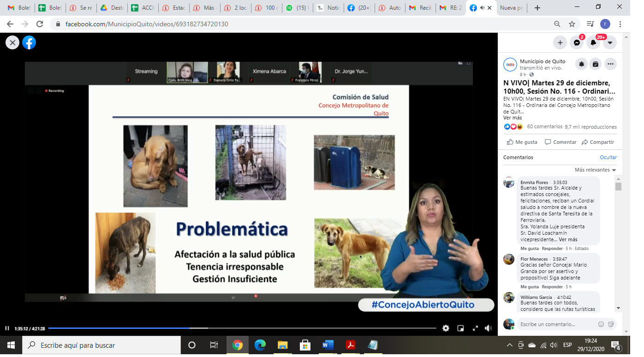Go back with the browser back arrow
Viewport: 644px width, 357px height.
(x=10, y=24)
